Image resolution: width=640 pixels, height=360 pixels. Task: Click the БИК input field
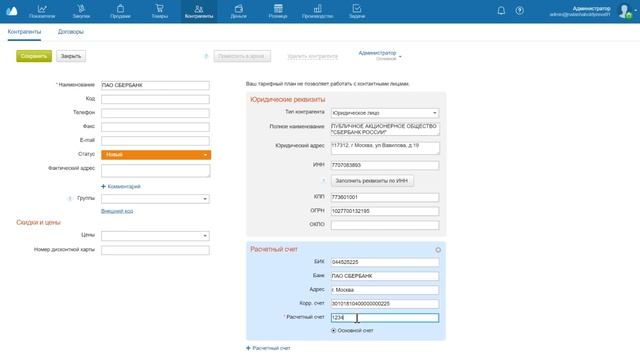385,262
